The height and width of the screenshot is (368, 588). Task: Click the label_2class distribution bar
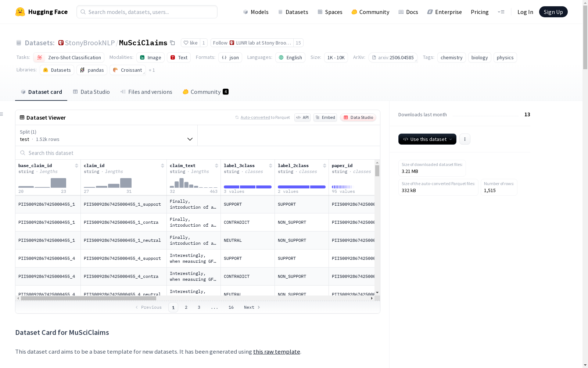click(x=302, y=187)
